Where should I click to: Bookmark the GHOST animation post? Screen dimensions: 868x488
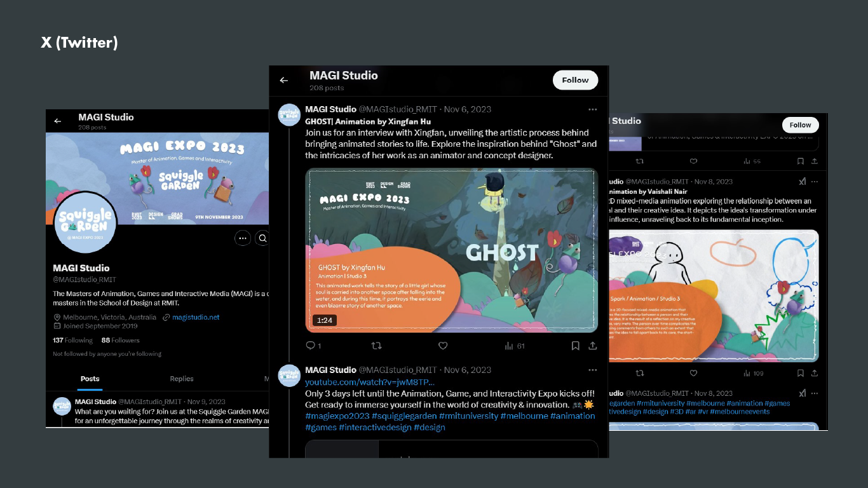(575, 346)
